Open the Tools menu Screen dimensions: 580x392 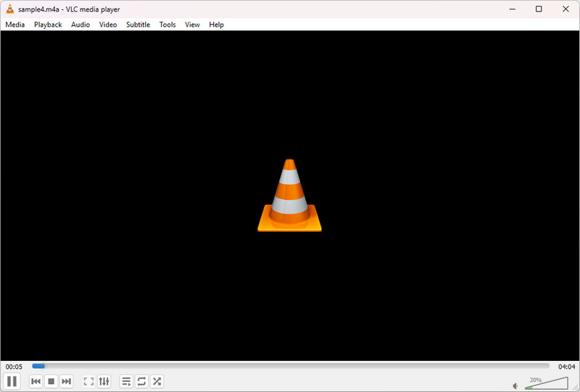click(x=167, y=25)
